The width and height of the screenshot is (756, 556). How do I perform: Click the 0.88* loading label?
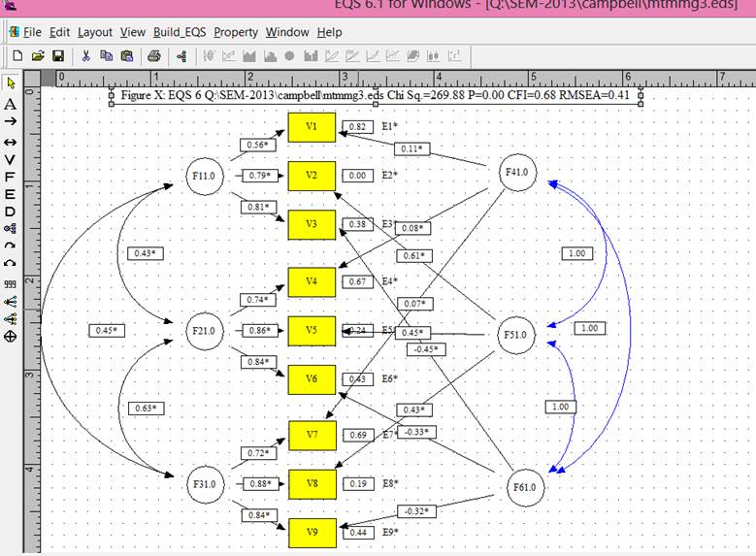point(260,484)
